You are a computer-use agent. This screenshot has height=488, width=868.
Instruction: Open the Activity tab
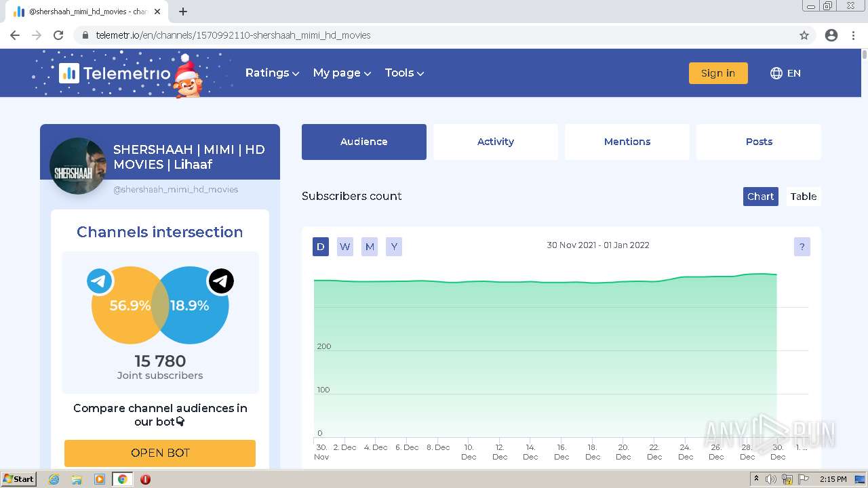[x=496, y=142]
